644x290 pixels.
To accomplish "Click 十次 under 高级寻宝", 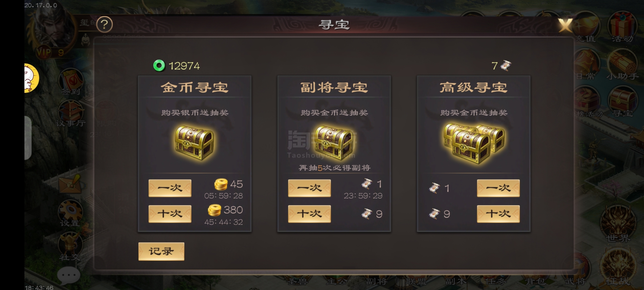I will pos(498,214).
